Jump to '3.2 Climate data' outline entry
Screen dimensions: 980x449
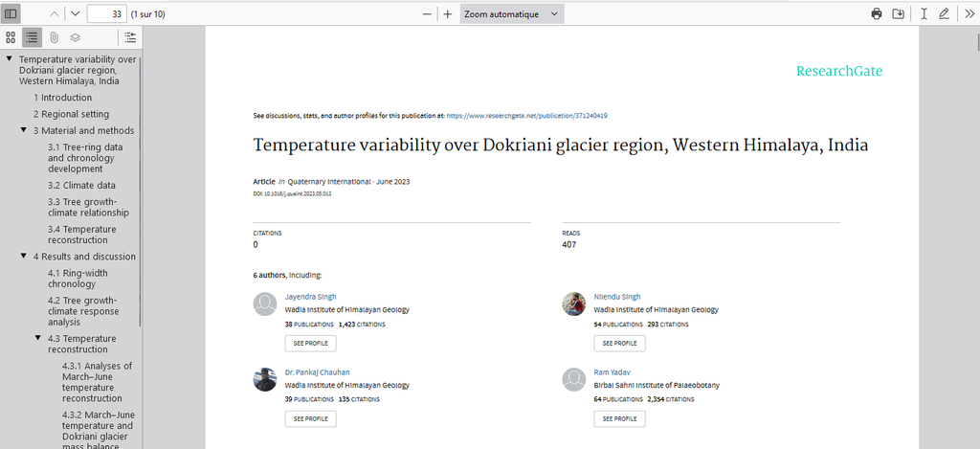pos(81,186)
